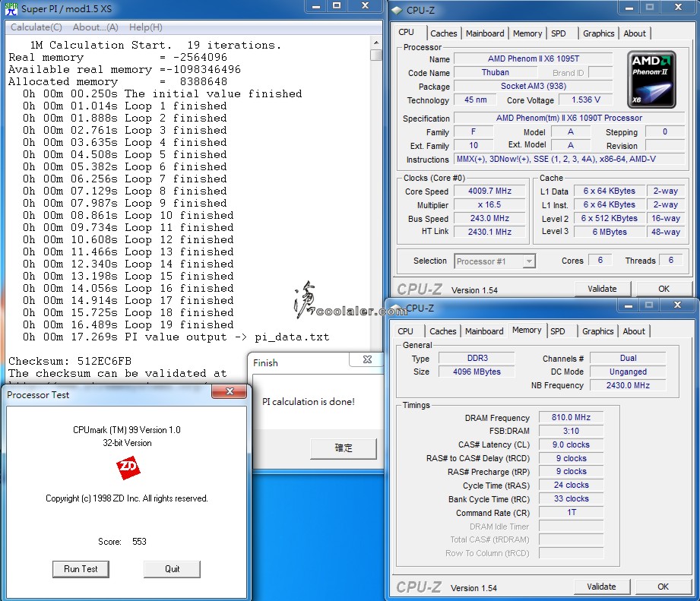The image size is (700, 601).
Task: Switch to Memory tab in upper CPU-Z window
Action: [x=527, y=33]
